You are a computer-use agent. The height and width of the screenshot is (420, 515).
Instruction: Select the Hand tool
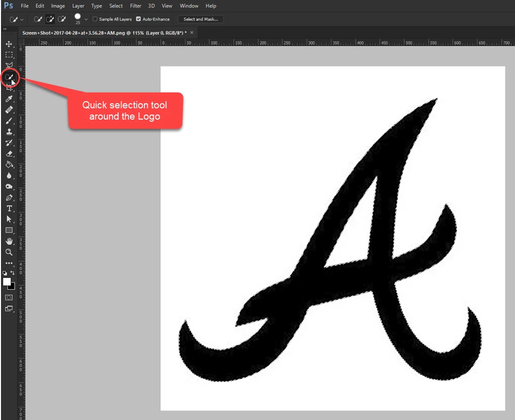[x=9, y=241]
